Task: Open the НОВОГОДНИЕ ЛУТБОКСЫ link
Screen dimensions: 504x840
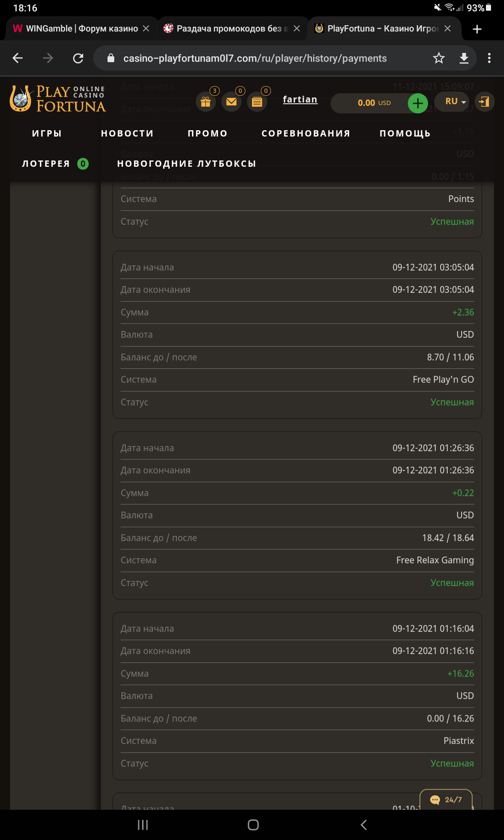Action: [x=186, y=164]
